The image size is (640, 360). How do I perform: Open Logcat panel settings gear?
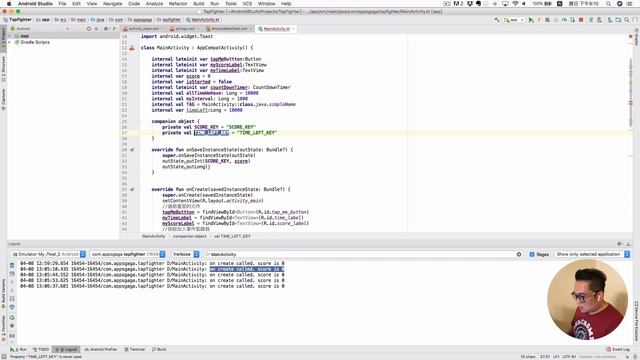tap(619, 244)
